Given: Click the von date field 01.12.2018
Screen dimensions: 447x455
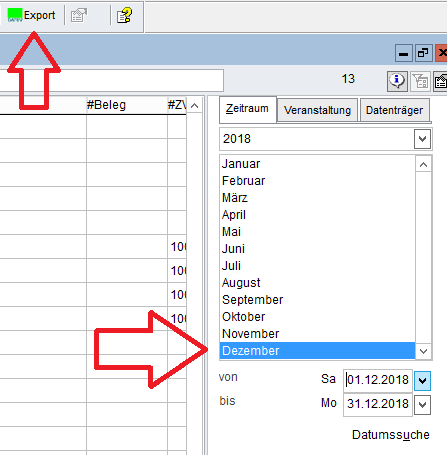Looking at the screenshot, I should pyautogui.click(x=378, y=380).
